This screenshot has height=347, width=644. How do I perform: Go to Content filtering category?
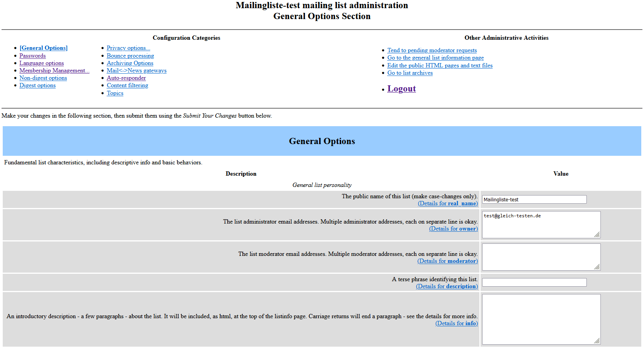click(127, 85)
